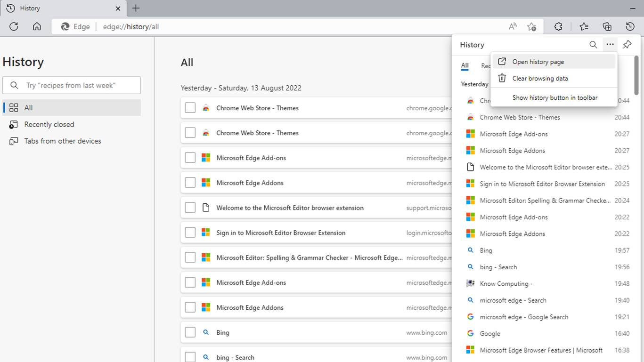The height and width of the screenshot is (362, 644).
Task: Open Browser essentials
Action: 558,26
